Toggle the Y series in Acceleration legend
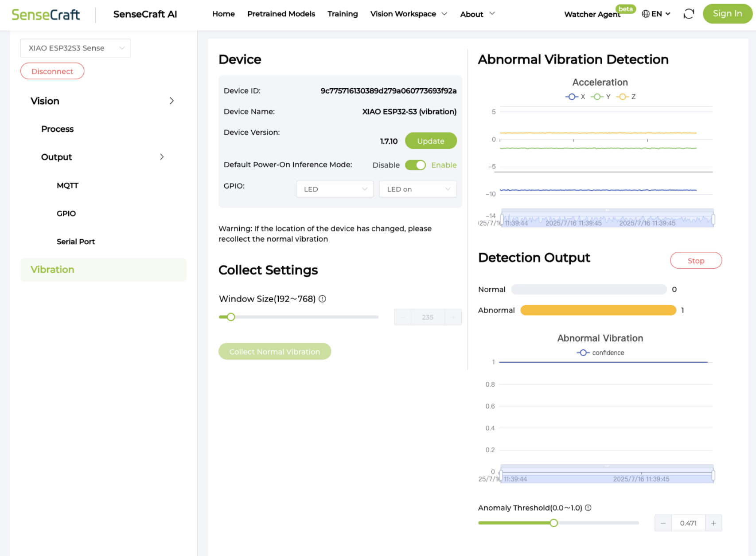The height and width of the screenshot is (556, 756). click(601, 97)
